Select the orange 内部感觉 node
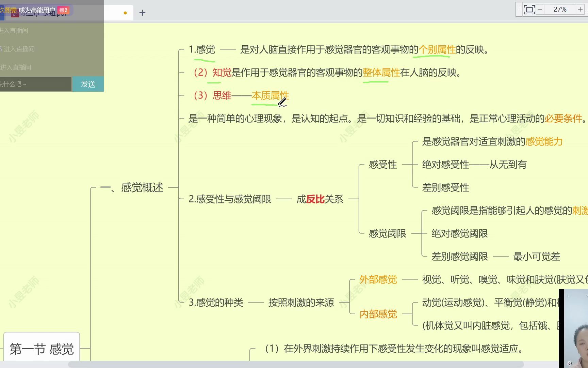This screenshot has height=368, width=588. pos(378,314)
